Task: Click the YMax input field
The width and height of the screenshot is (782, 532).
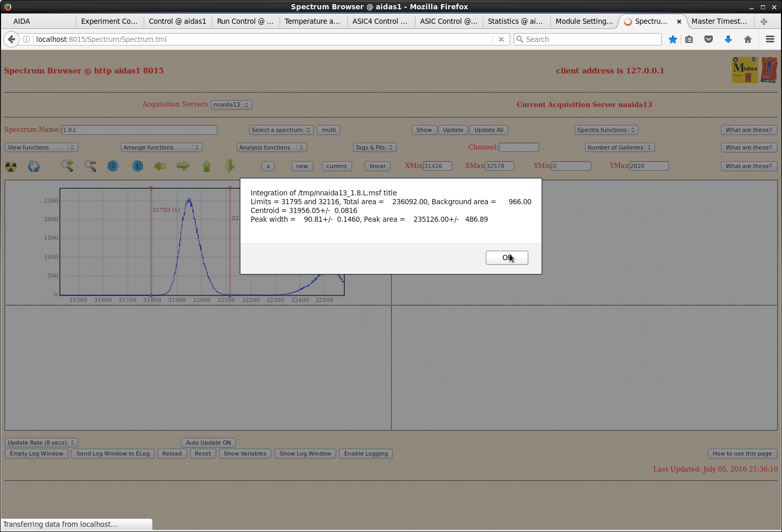Action: click(x=649, y=166)
